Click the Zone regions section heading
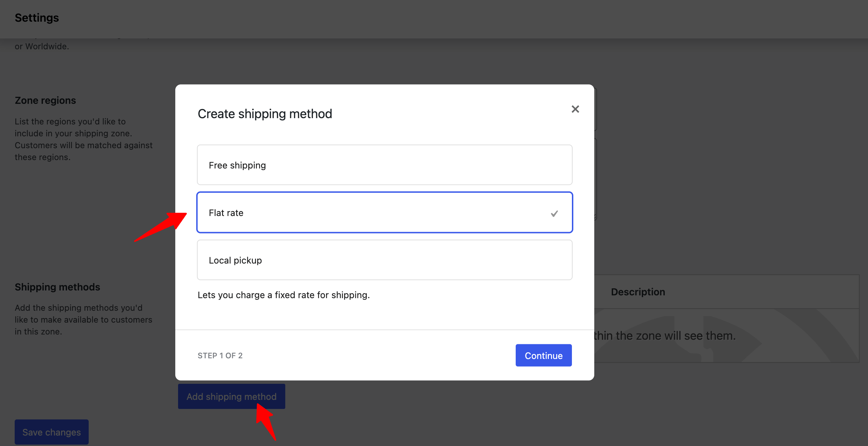 coord(45,100)
